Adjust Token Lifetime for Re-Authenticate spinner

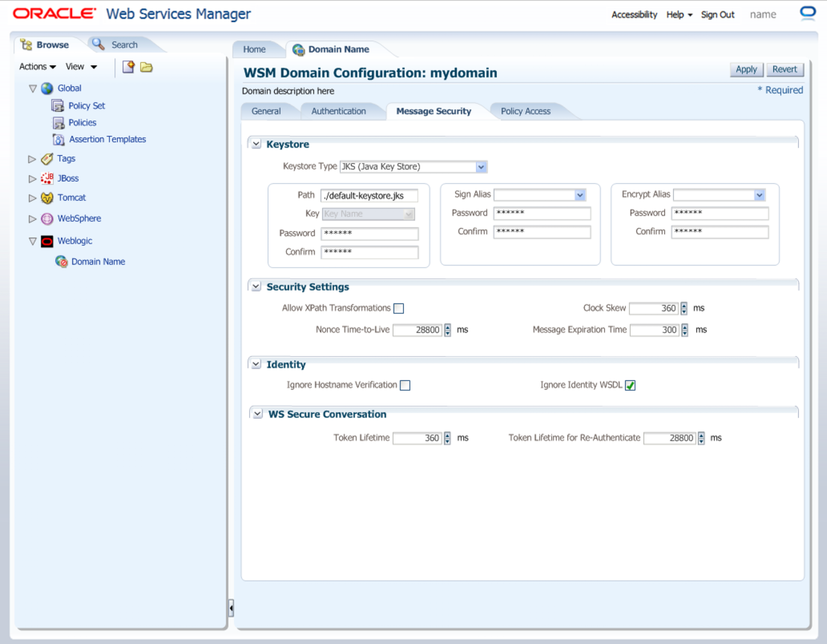coord(702,438)
